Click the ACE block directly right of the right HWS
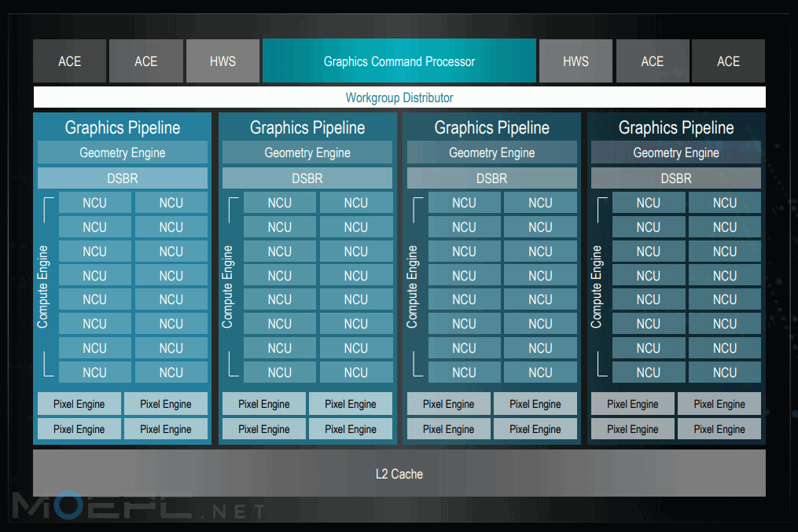 tap(653, 61)
